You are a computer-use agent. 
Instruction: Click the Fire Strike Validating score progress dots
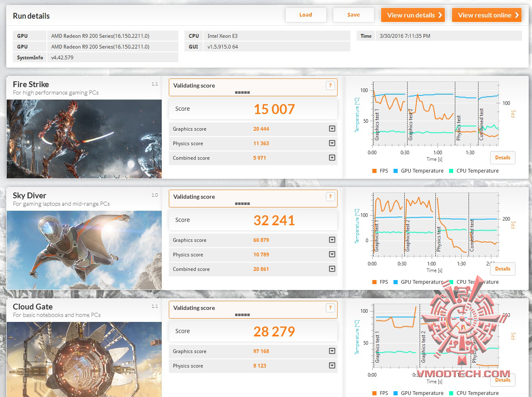242,93
